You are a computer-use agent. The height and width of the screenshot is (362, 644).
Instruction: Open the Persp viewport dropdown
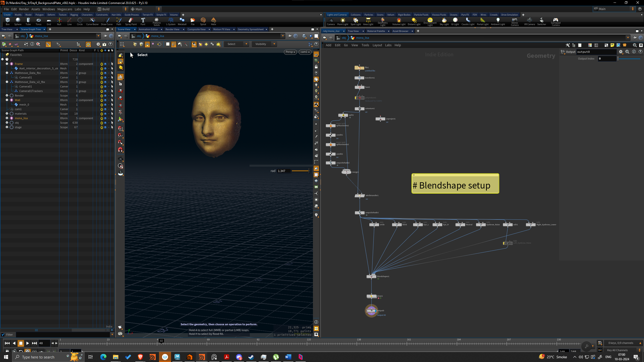point(290,52)
